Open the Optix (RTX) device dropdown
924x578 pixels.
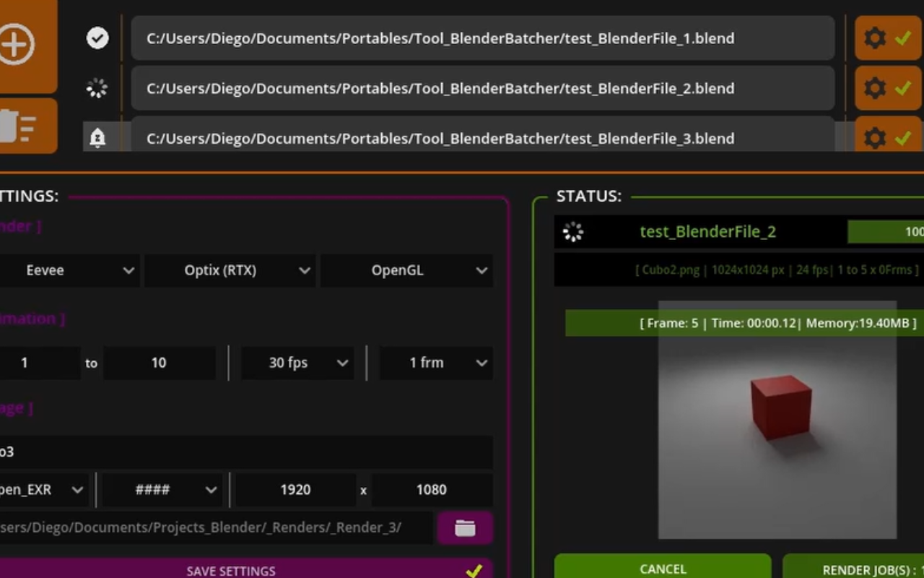[230, 271]
